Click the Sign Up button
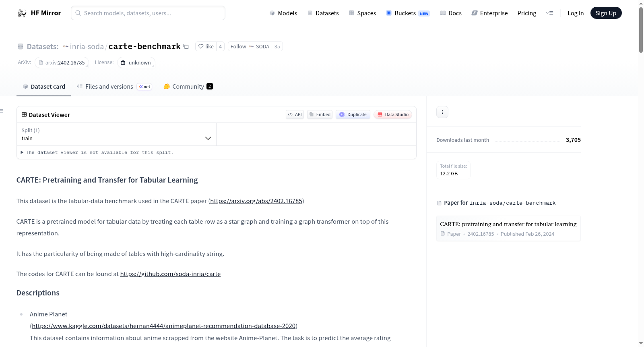Screen dimensions: 644x347 (606, 13)
